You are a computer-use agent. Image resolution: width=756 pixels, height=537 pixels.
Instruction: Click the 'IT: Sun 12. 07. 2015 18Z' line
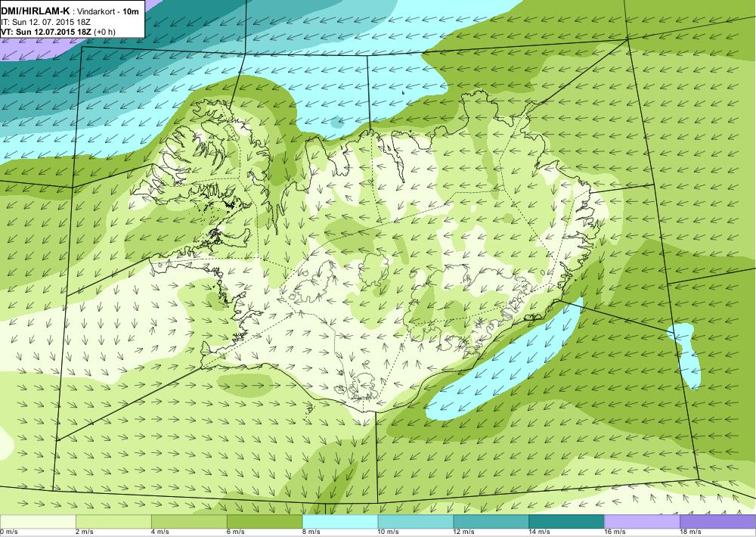45,22
